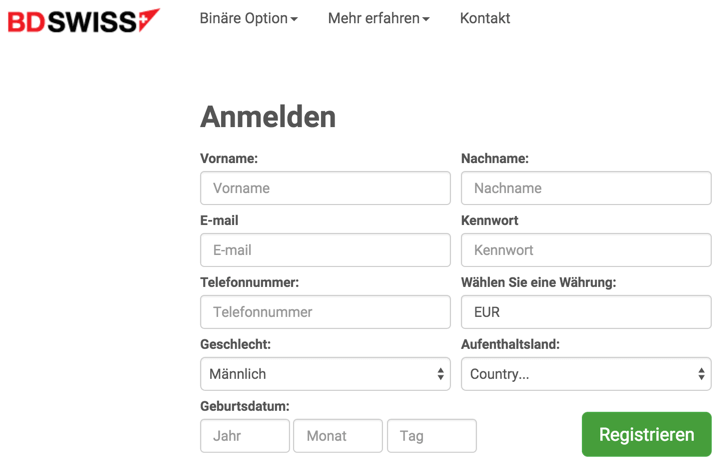Focus the Nachname input field
The height and width of the screenshot is (462, 726).
[x=586, y=188]
